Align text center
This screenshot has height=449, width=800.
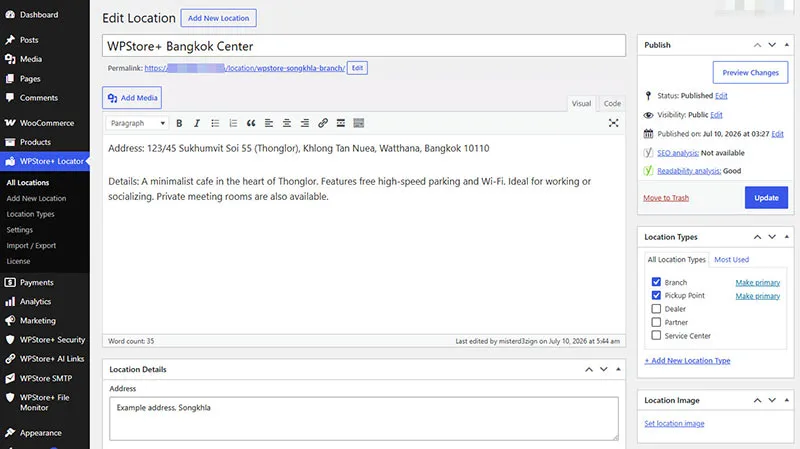point(287,123)
